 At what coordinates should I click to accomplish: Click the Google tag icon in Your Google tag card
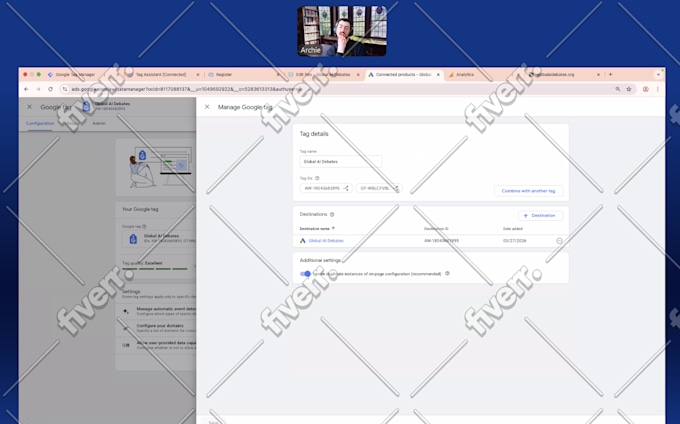coord(133,238)
